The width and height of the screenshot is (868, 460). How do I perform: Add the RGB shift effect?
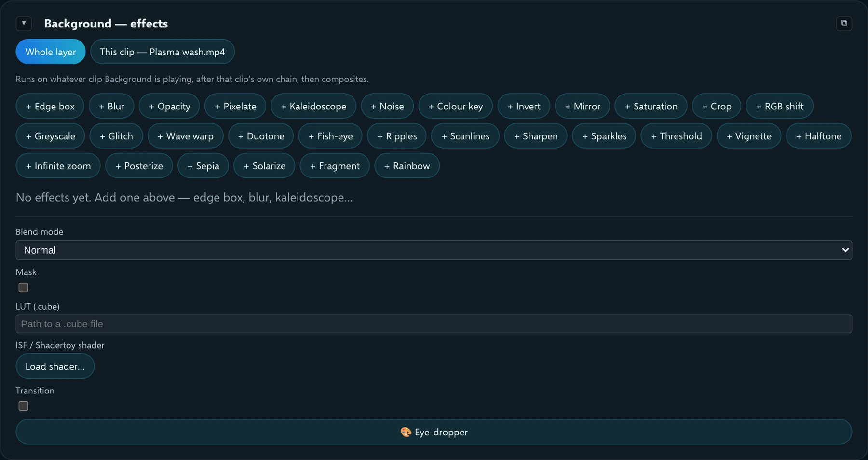point(780,106)
